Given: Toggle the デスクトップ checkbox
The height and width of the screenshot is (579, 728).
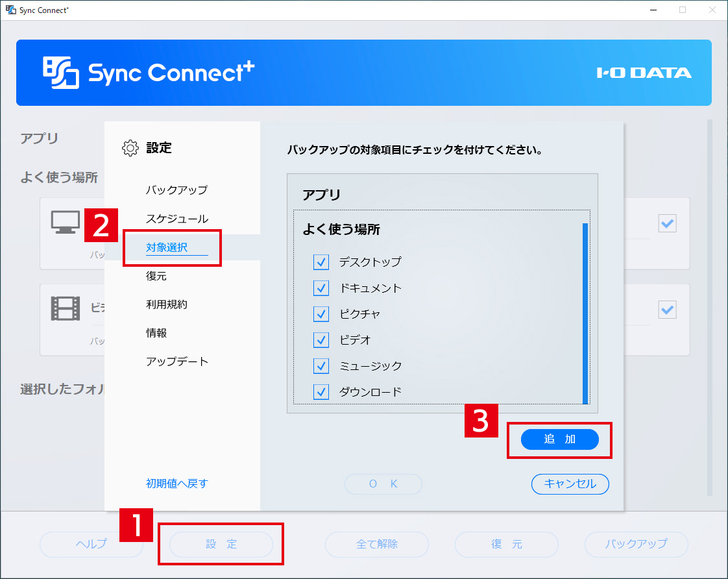Looking at the screenshot, I should [321, 262].
